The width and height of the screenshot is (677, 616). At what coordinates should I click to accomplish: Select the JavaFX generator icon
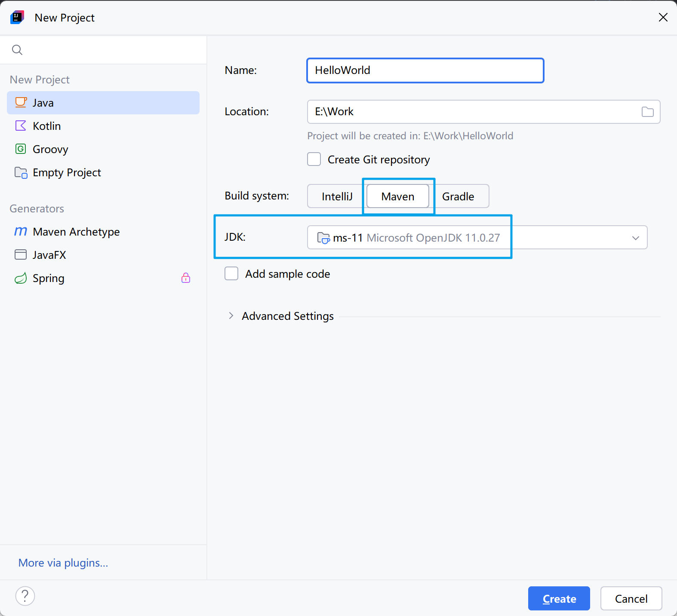pos(21,254)
